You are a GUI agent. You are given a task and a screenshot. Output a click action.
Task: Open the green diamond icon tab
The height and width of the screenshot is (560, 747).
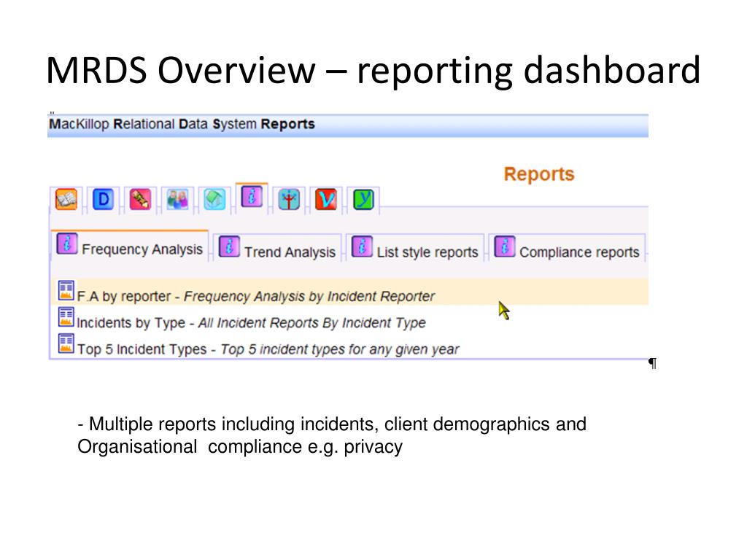[x=214, y=199]
